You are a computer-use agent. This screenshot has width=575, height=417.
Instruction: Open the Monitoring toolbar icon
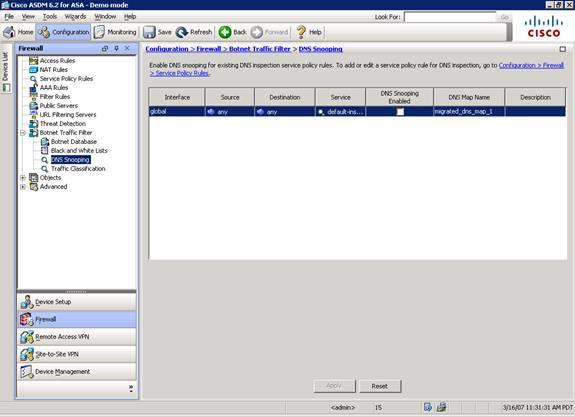(99, 32)
